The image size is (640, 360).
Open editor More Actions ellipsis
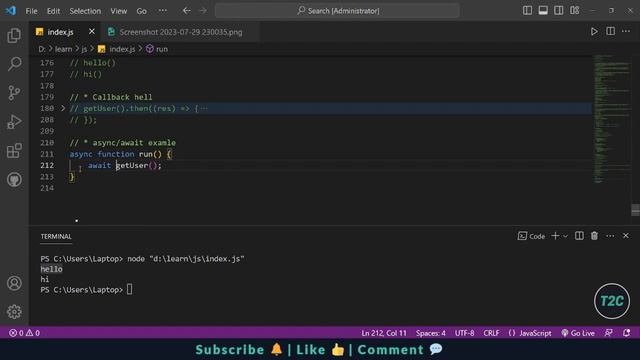click(x=626, y=31)
